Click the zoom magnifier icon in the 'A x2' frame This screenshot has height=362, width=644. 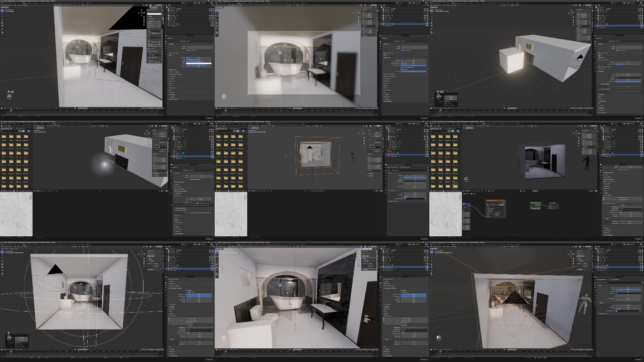(x=144, y=17)
